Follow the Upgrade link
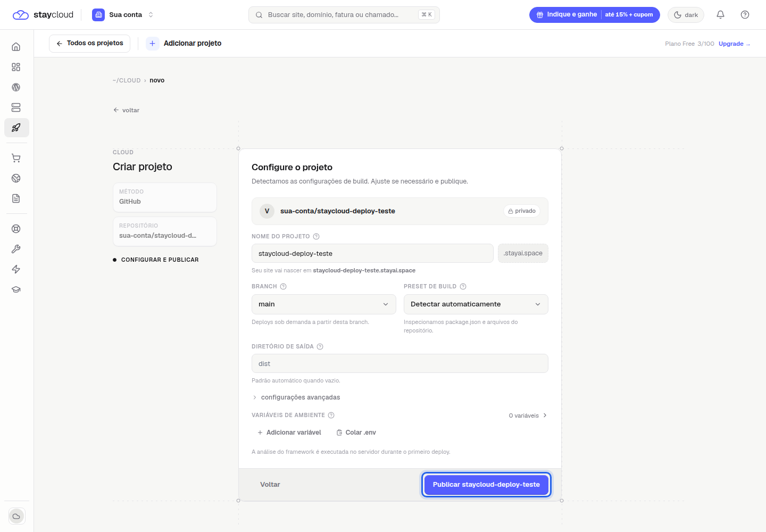Image resolution: width=766 pixels, height=532 pixels. (734, 44)
